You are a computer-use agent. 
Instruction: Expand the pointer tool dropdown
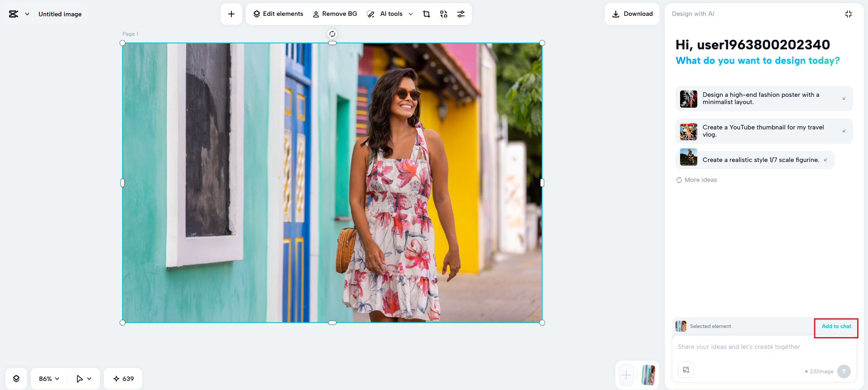tap(84, 379)
